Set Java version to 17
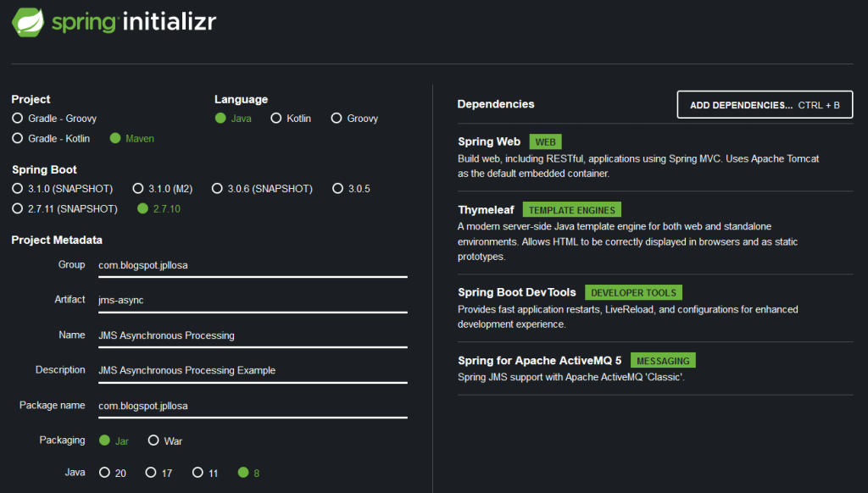 click(150, 473)
